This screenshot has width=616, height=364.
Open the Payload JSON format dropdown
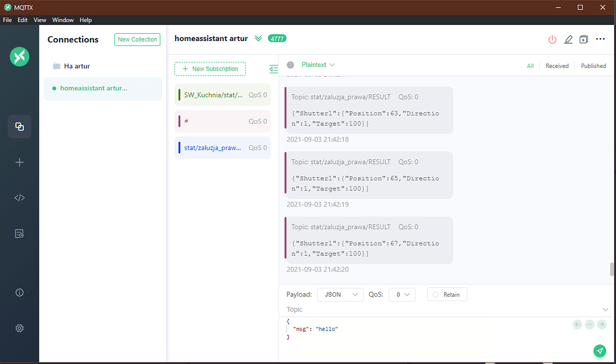click(x=340, y=294)
